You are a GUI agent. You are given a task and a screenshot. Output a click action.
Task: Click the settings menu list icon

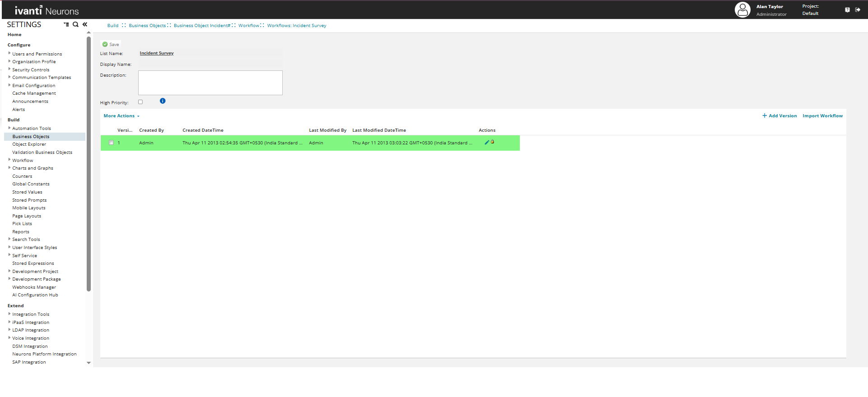coord(66,24)
